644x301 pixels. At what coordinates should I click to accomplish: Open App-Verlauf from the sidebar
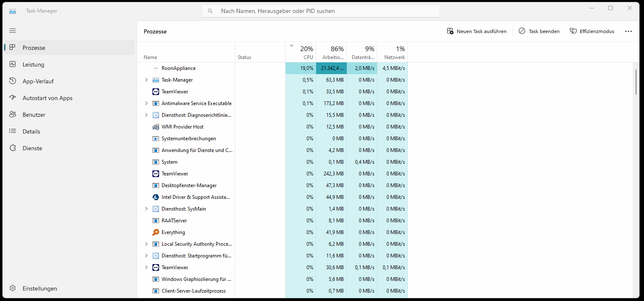click(12, 81)
